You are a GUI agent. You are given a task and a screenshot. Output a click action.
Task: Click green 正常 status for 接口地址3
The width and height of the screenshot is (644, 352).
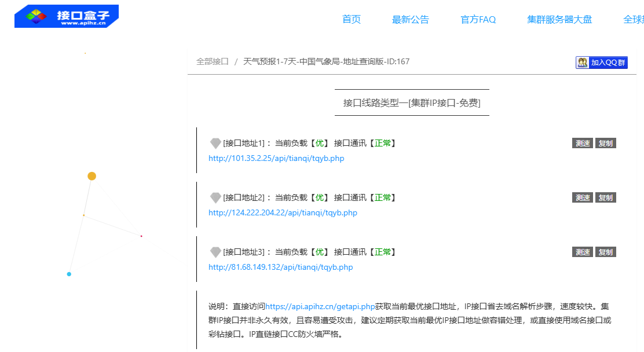pyautogui.click(x=382, y=252)
